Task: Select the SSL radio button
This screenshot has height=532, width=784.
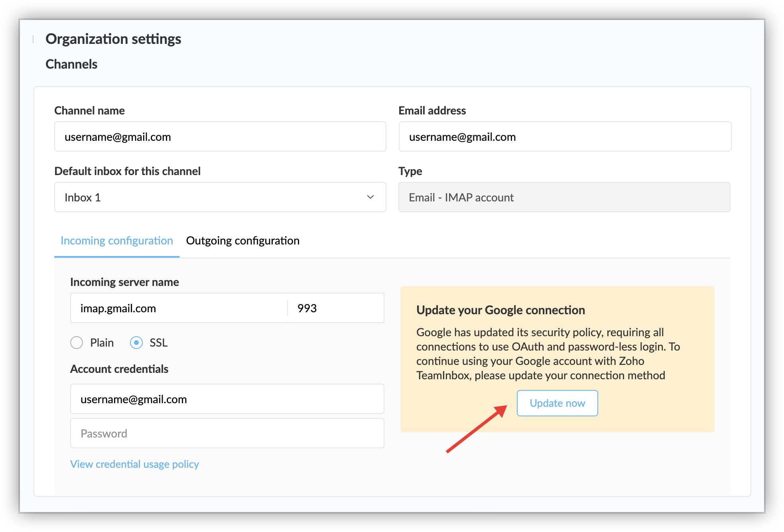Action: tap(136, 343)
